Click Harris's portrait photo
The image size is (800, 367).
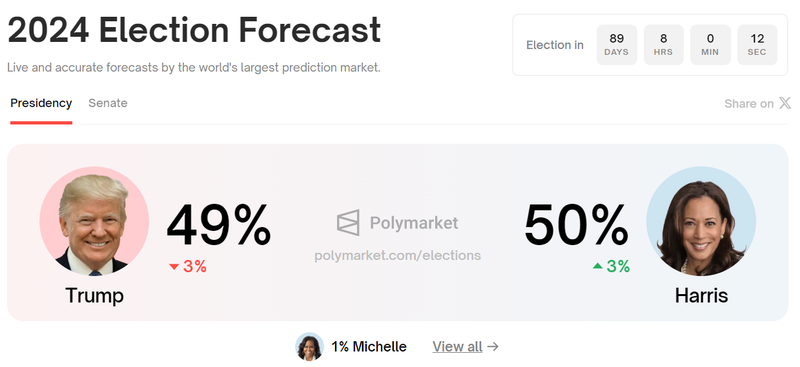point(701,221)
